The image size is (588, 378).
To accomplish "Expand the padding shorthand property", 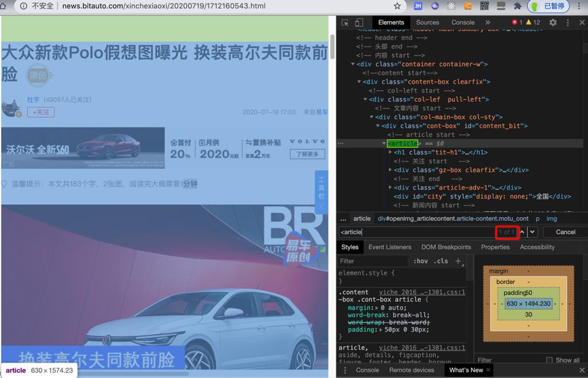I will [x=381, y=330].
